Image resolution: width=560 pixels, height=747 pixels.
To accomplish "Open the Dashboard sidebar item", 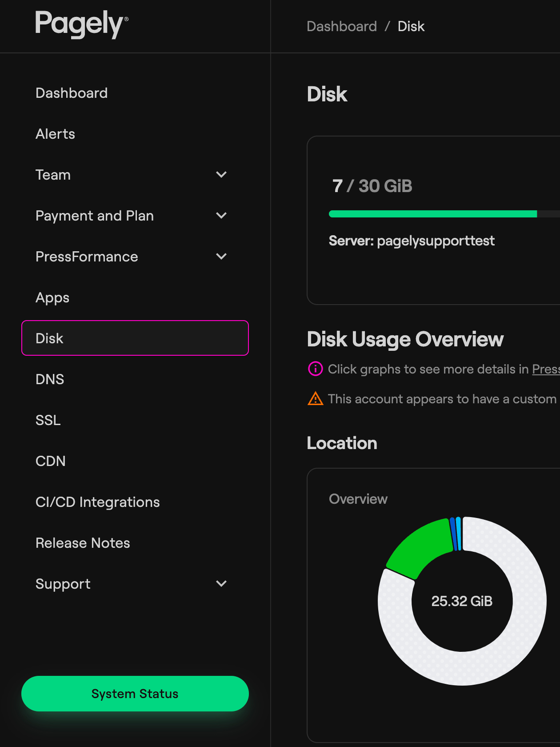I will (72, 93).
